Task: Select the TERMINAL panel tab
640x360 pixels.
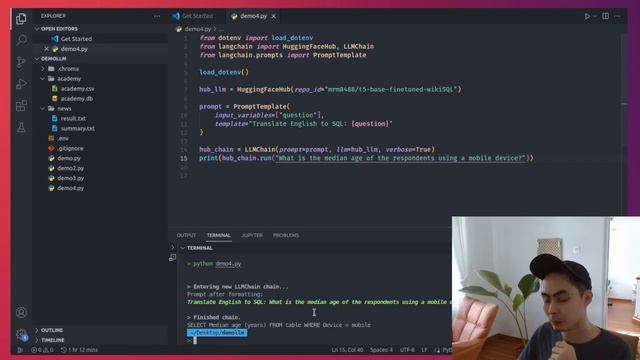Action: [x=218, y=236]
